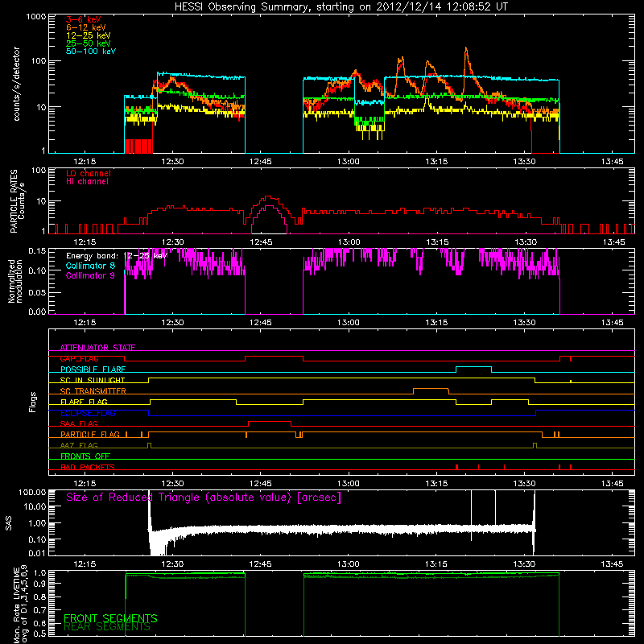Screen dimensions: 644x644
Task: Click the highest orange peak in counts plot
Action: pos(466,49)
